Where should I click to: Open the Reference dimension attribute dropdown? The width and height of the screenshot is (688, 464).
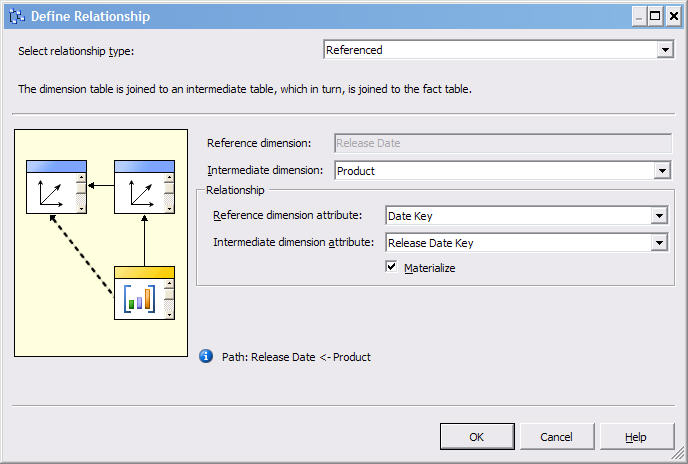(x=658, y=216)
